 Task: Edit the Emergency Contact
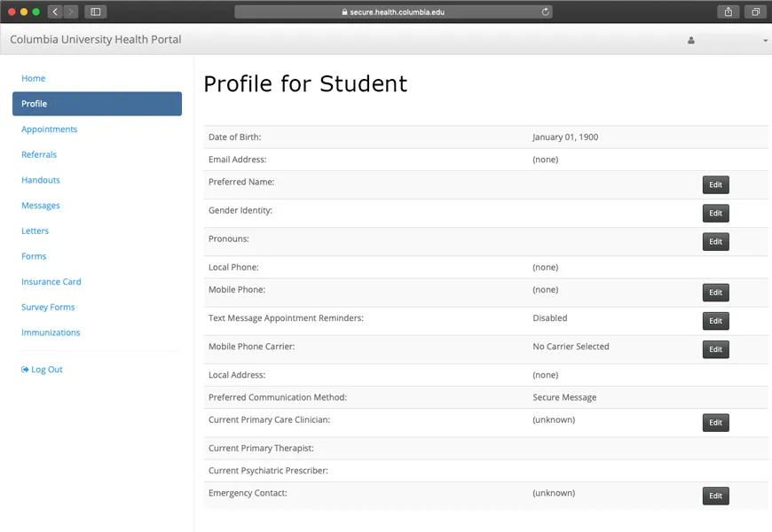tap(715, 496)
